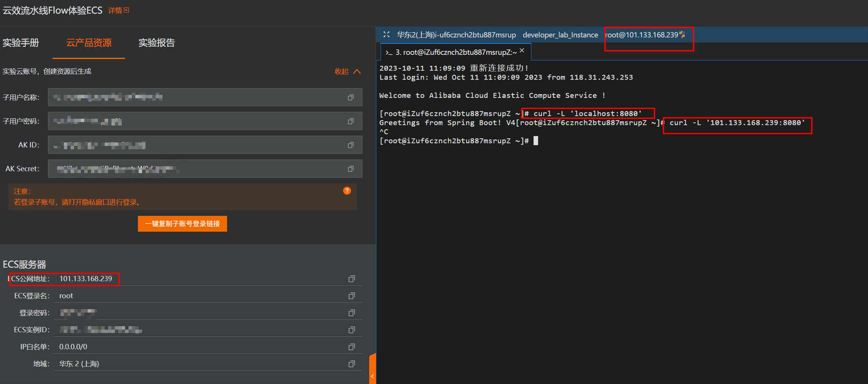Click the terminal fullscreen expand icon
This screenshot has width=868, height=384.
(x=386, y=35)
